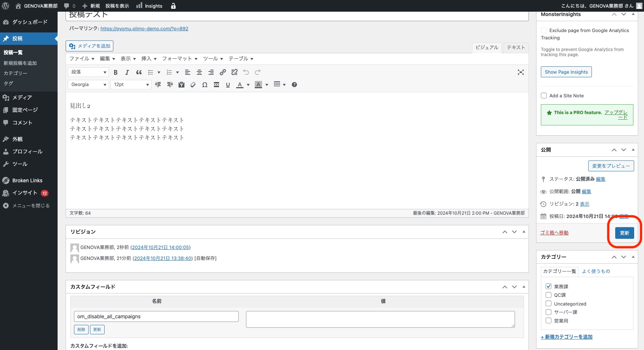Open the 12pt font size dropdown

tap(131, 85)
